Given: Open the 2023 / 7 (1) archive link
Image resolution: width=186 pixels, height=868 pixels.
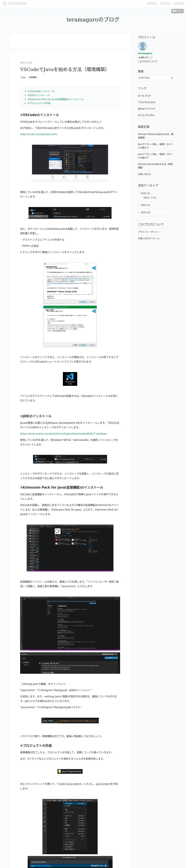Looking at the screenshot, I should pyautogui.click(x=149, y=198).
